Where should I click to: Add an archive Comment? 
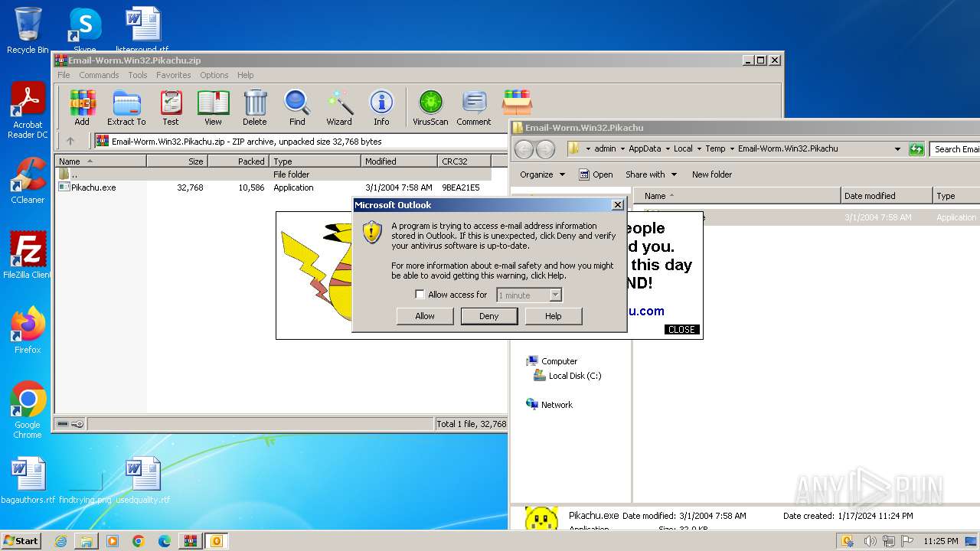[x=474, y=108]
